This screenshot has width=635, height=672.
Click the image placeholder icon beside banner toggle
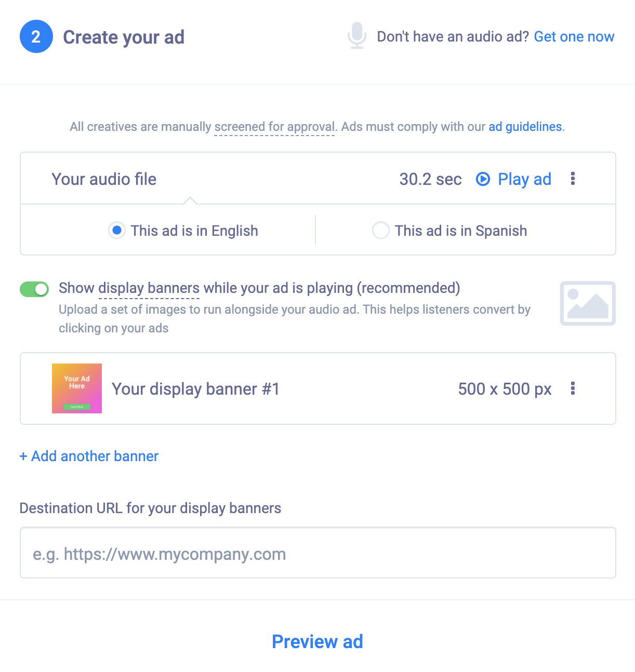click(x=588, y=303)
